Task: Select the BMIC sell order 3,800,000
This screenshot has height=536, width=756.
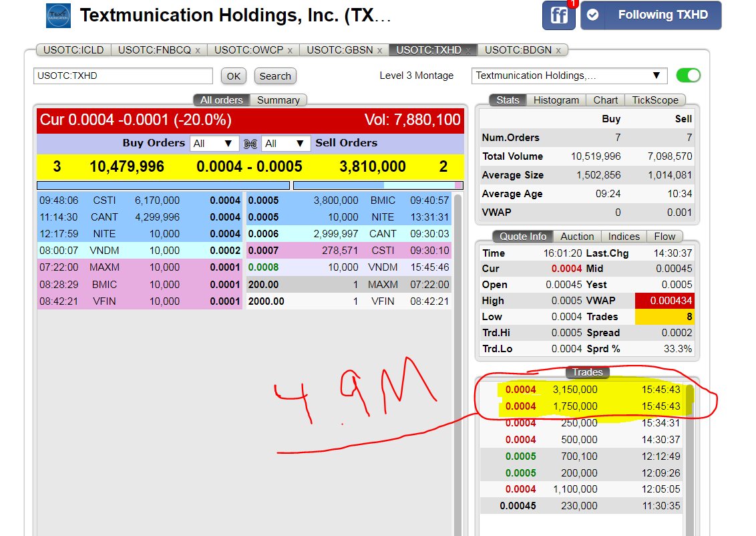Action: tap(349, 200)
